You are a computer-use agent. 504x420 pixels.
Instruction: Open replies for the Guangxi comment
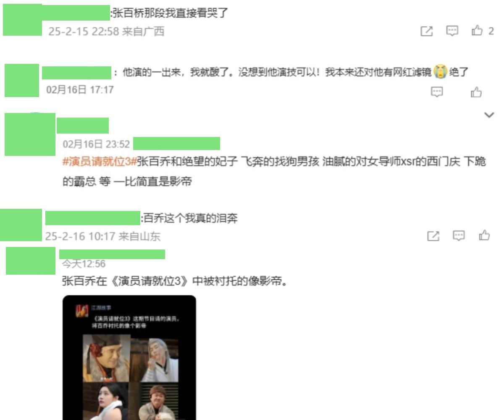(452, 31)
